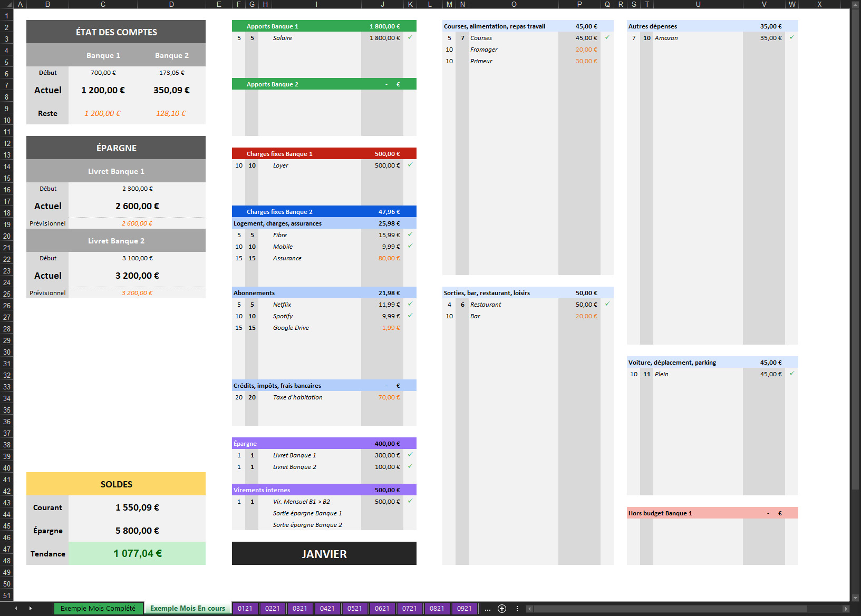
Task: Select Tendance value '1 077,04 €'
Action: (137, 553)
